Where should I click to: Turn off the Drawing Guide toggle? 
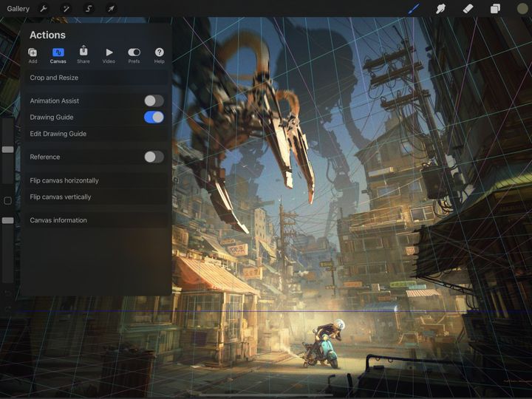click(x=154, y=117)
